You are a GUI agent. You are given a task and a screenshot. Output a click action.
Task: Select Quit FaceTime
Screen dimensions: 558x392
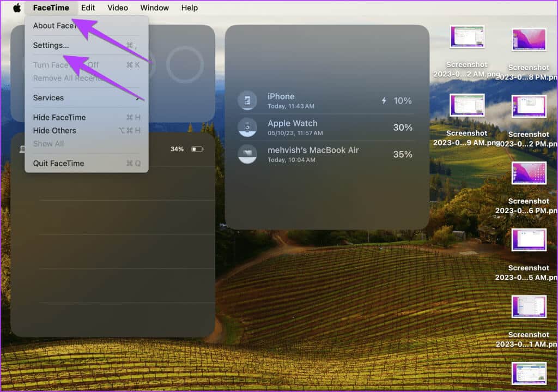pyautogui.click(x=87, y=163)
